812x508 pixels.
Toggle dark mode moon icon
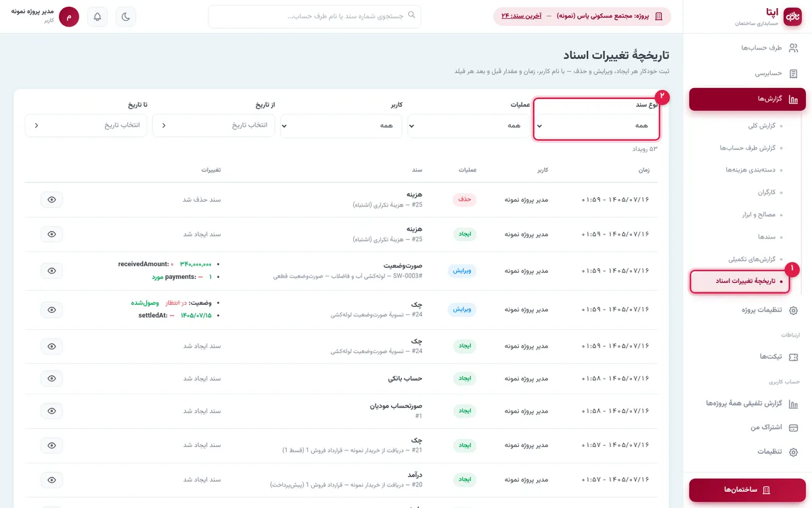[x=126, y=17]
